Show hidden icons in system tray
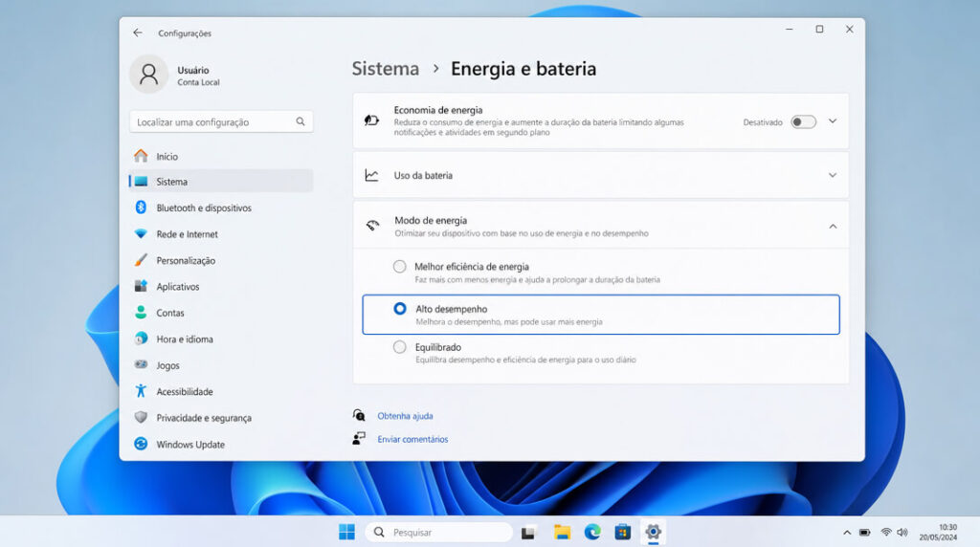 (x=847, y=533)
